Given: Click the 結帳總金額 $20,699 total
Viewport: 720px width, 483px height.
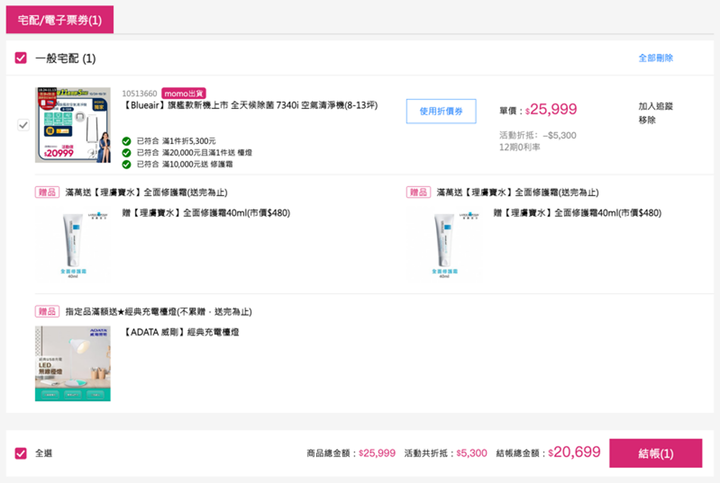Looking at the screenshot, I should tap(548, 452).
